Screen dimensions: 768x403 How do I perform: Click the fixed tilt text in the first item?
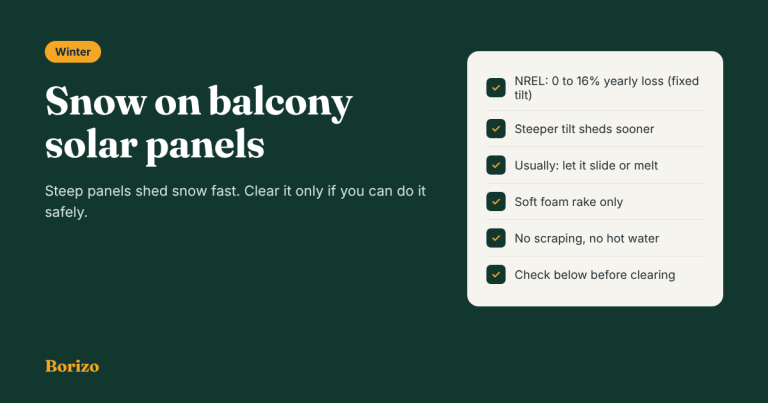607,88
